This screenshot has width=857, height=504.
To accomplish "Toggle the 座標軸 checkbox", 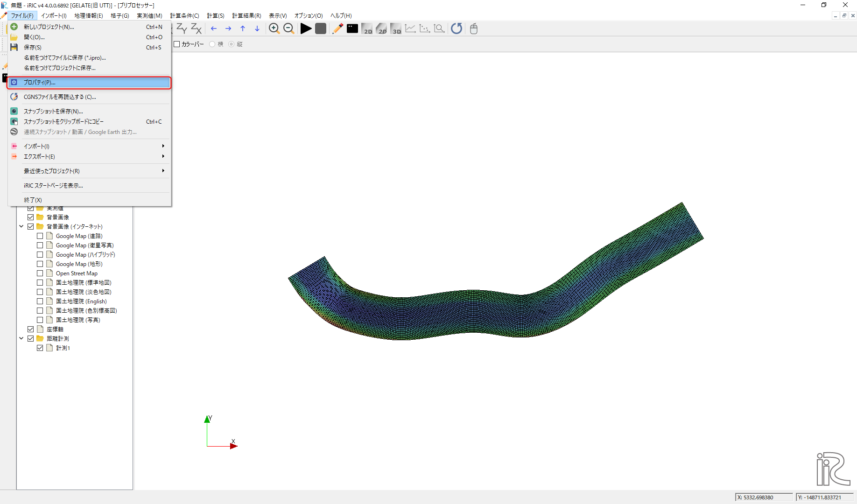I will click(30, 329).
